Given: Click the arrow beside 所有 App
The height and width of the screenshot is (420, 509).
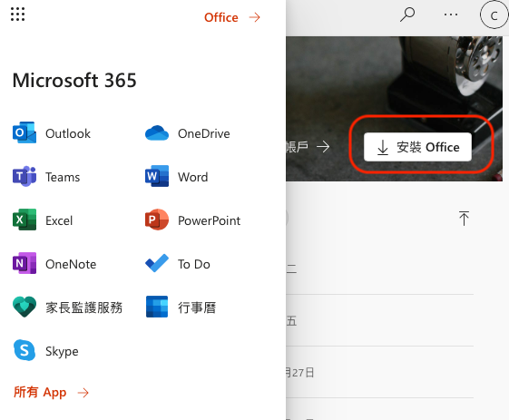Looking at the screenshot, I should pos(83,393).
